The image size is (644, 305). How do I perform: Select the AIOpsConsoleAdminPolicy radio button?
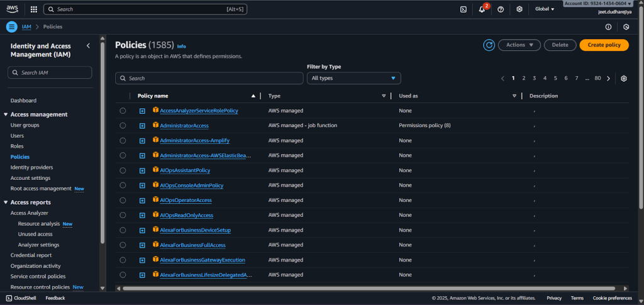click(123, 185)
